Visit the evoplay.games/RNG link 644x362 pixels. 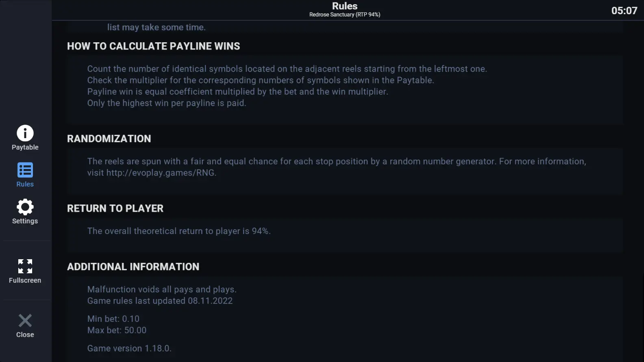click(x=160, y=173)
